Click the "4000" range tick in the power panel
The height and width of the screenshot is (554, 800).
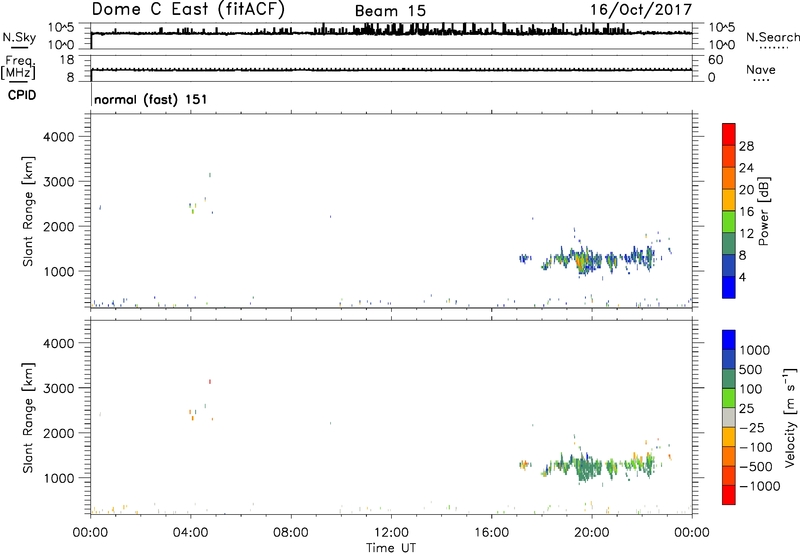pos(59,137)
